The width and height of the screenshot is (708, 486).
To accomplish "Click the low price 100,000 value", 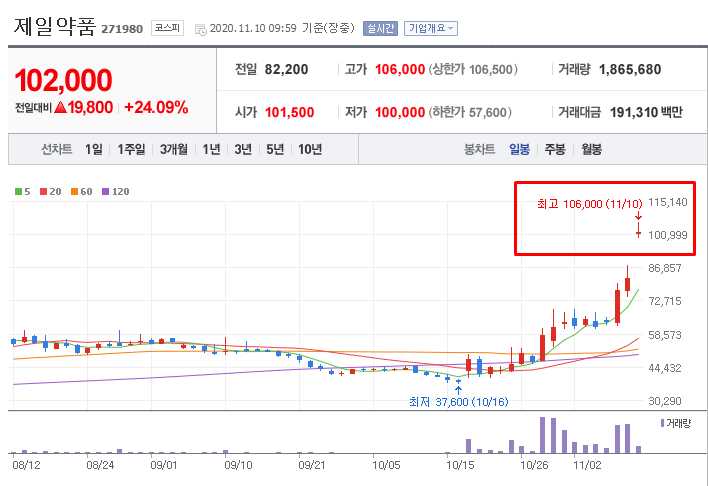I will [400, 112].
